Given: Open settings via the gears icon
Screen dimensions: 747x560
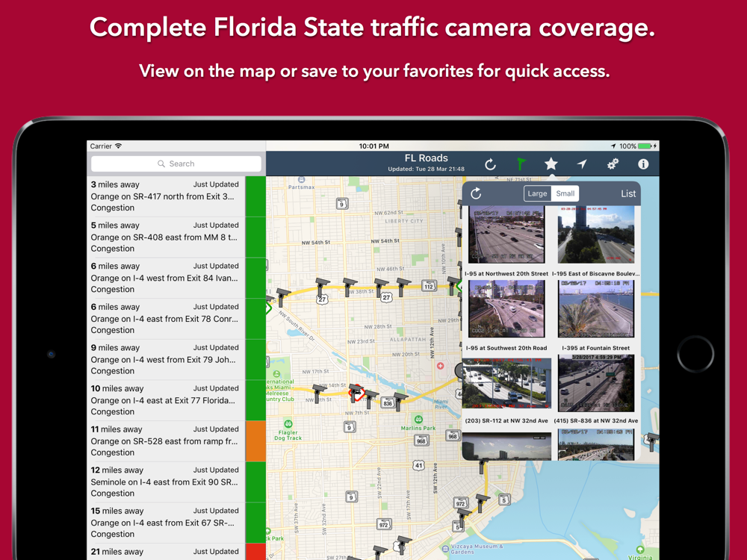Looking at the screenshot, I should point(613,164).
